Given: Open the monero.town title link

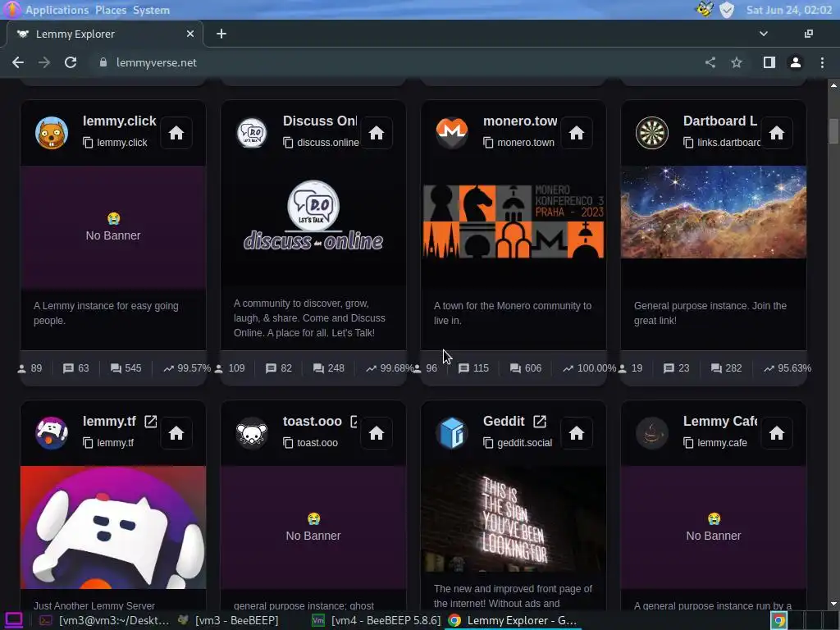Looking at the screenshot, I should [520, 121].
